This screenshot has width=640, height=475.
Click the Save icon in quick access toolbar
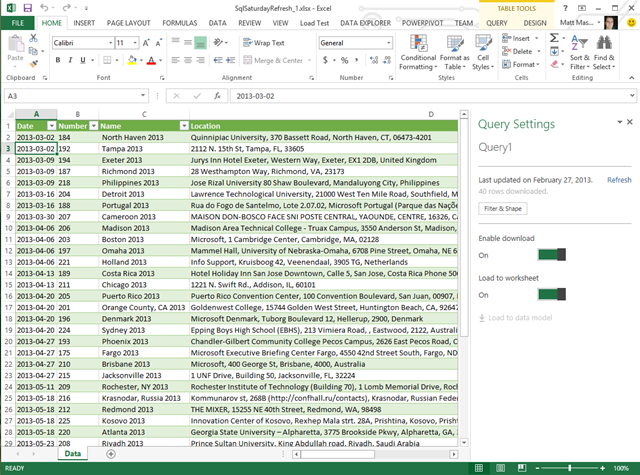(27, 8)
